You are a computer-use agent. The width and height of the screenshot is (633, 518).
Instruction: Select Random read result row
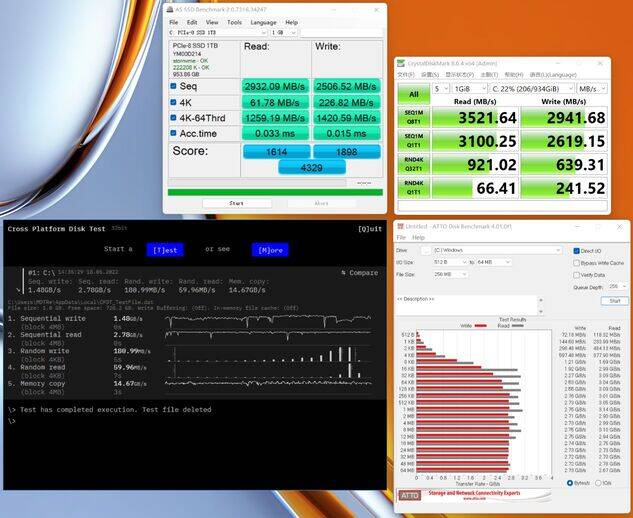[190, 371]
